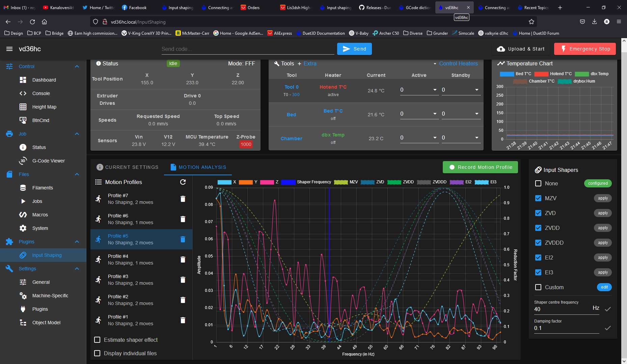This screenshot has height=364, width=627.
Task: Open the Console page
Action: pyautogui.click(x=43, y=93)
